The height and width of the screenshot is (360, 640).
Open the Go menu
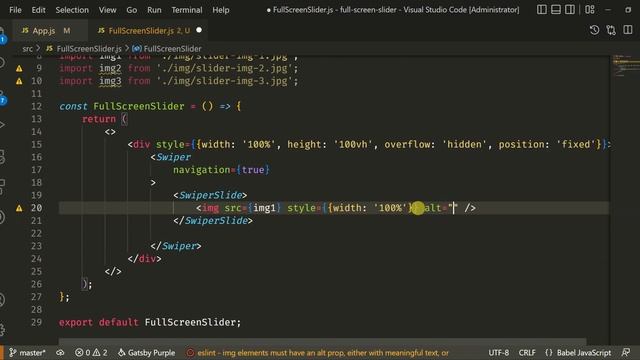(131, 10)
